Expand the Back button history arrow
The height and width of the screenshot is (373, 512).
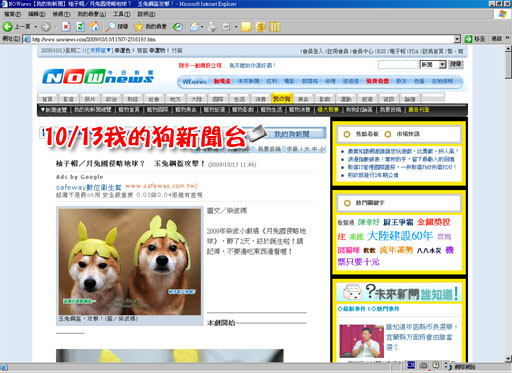(36, 27)
